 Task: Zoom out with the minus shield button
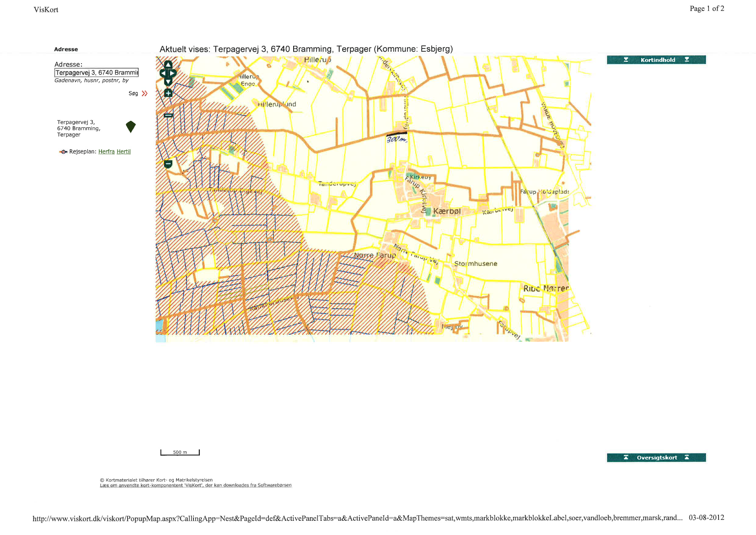(x=168, y=164)
